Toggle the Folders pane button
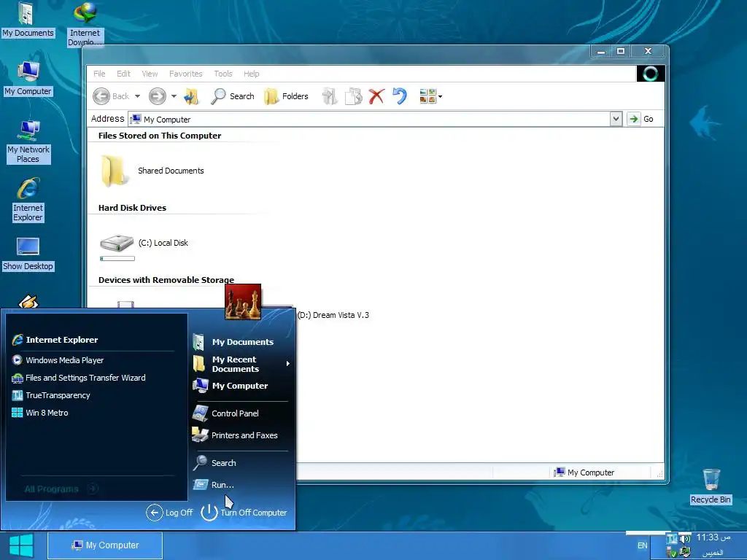 point(286,96)
